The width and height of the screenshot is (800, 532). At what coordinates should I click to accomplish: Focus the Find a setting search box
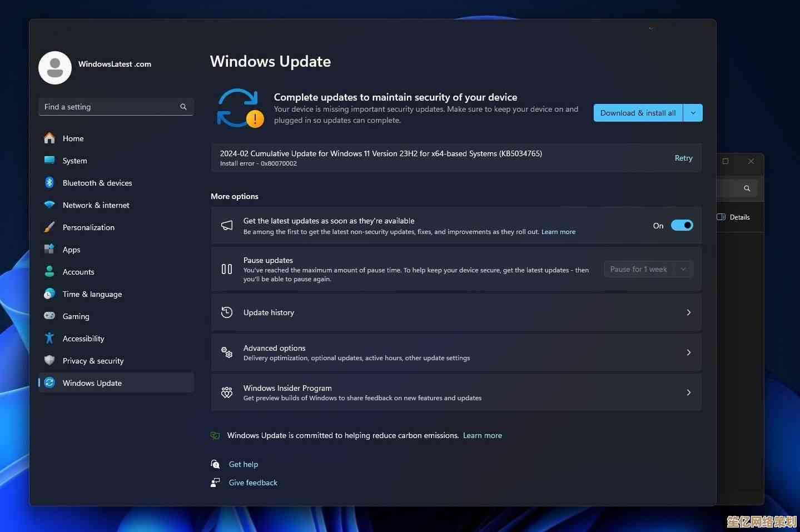coord(108,107)
